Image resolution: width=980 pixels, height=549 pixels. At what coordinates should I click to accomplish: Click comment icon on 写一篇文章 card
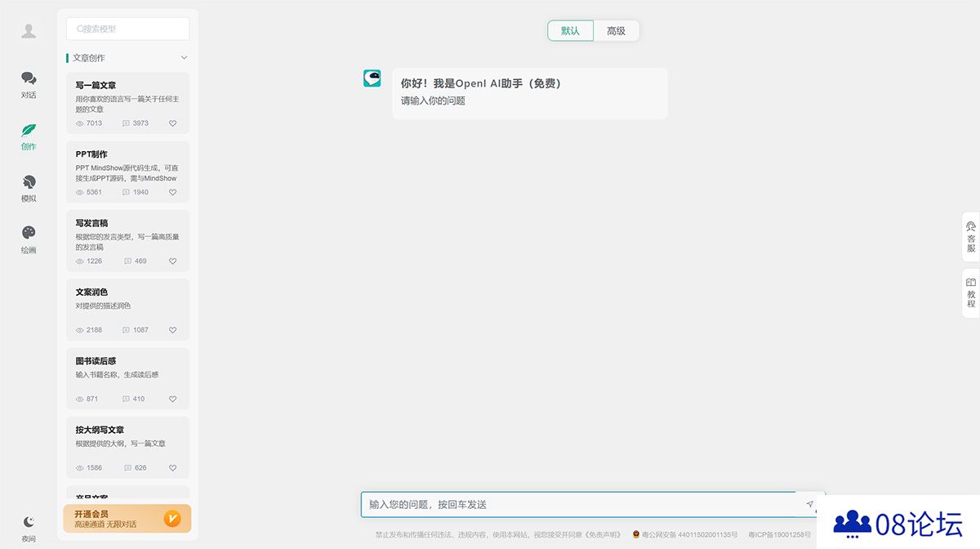point(126,123)
